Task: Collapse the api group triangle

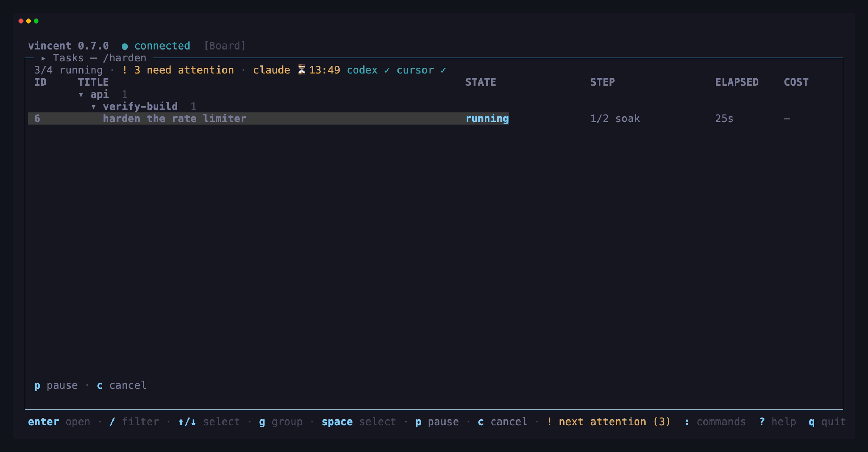Action: click(x=81, y=95)
